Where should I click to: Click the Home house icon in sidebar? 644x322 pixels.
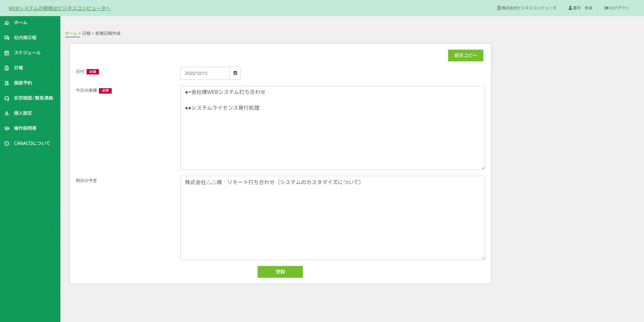(x=7, y=23)
